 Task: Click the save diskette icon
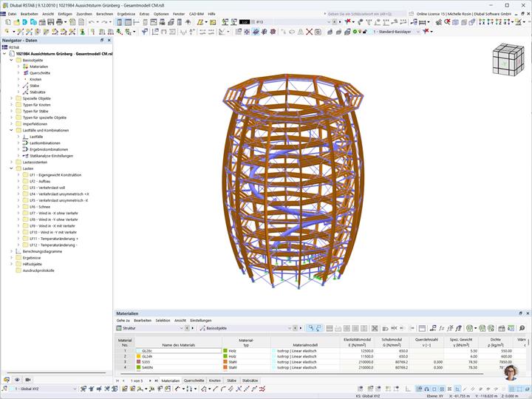[x=50, y=22]
